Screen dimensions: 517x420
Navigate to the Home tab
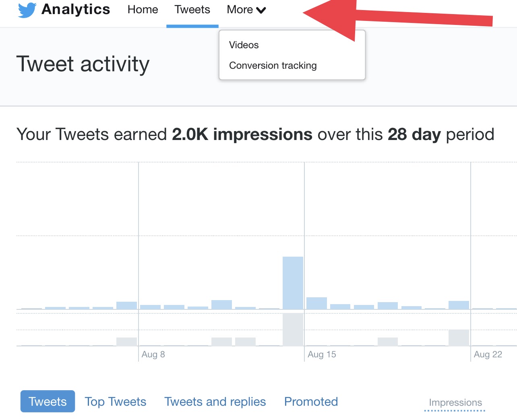coord(143,10)
